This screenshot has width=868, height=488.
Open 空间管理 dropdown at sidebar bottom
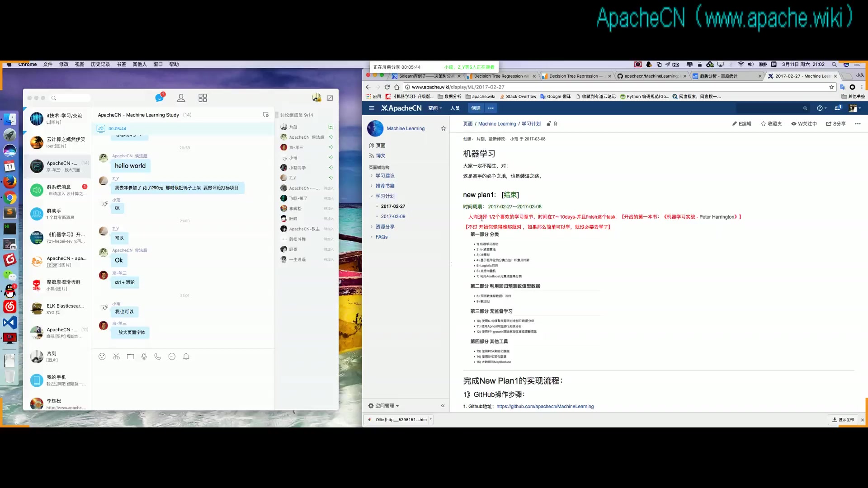point(383,406)
